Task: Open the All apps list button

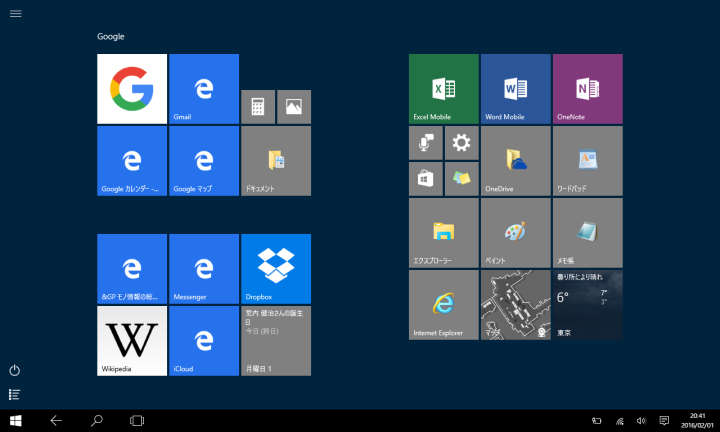Action: coord(15,394)
